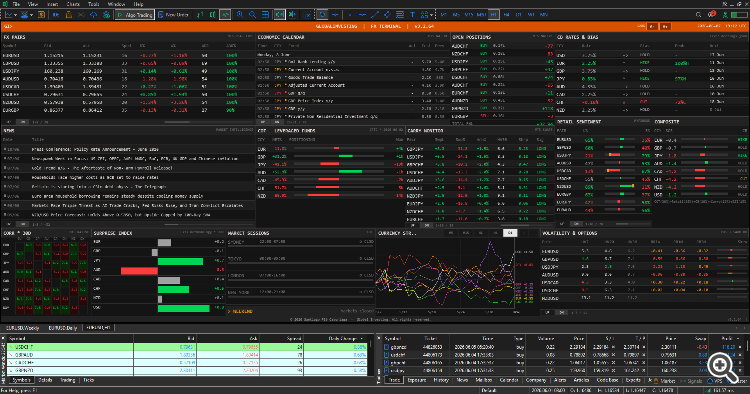This screenshot has width=750, height=394.
Task: Select the equidistant channel tool
Action: pos(387,15)
